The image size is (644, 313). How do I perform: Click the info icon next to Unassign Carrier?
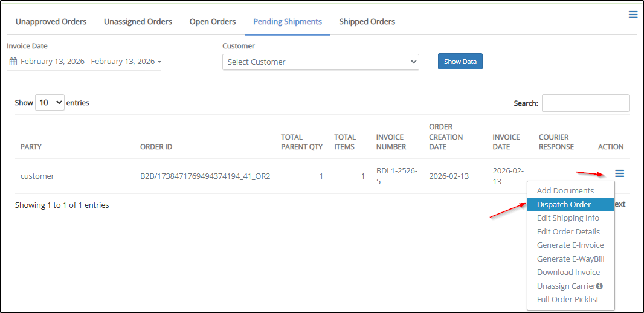point(599,286)
